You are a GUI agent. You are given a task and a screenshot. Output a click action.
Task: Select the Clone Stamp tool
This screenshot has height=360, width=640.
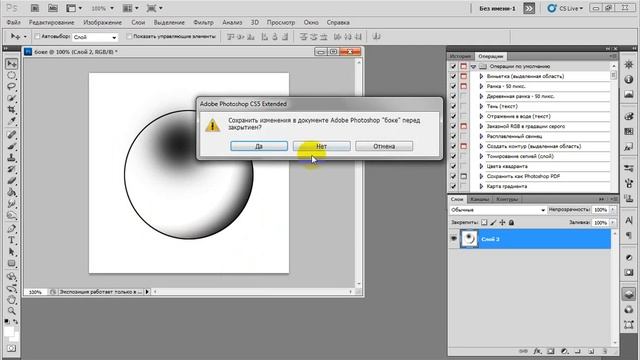point(11,158)
